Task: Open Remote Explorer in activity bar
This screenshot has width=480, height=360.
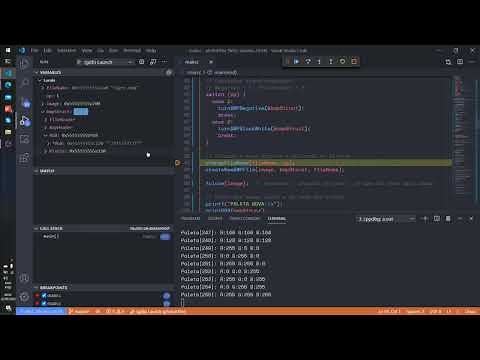Action: [24, 139]
